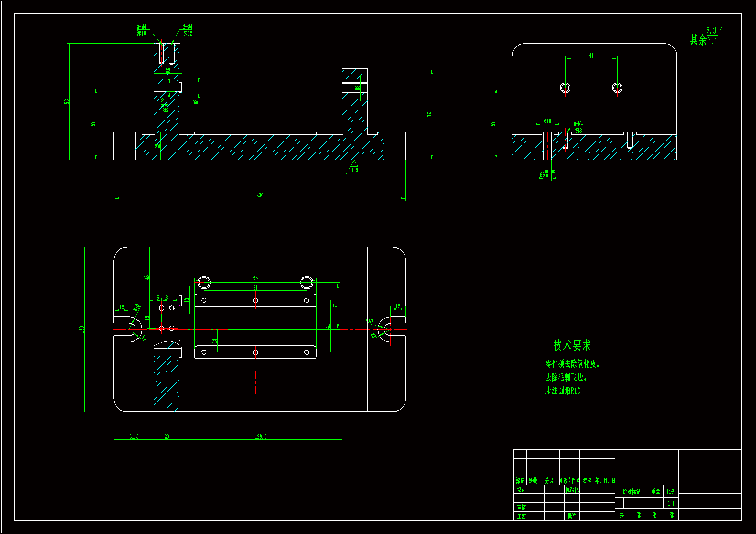Select the 31.5 dimension text
Screen dimensions: 756x534
coord(134,437)
